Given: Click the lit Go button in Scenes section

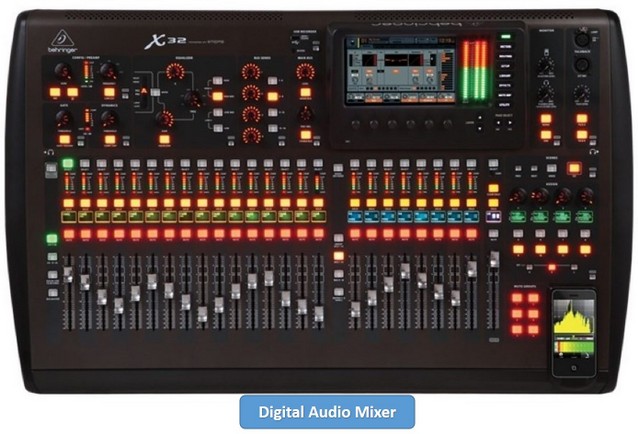Looking at the screenshot, I should pyautogui.click(x=574, y=168).
